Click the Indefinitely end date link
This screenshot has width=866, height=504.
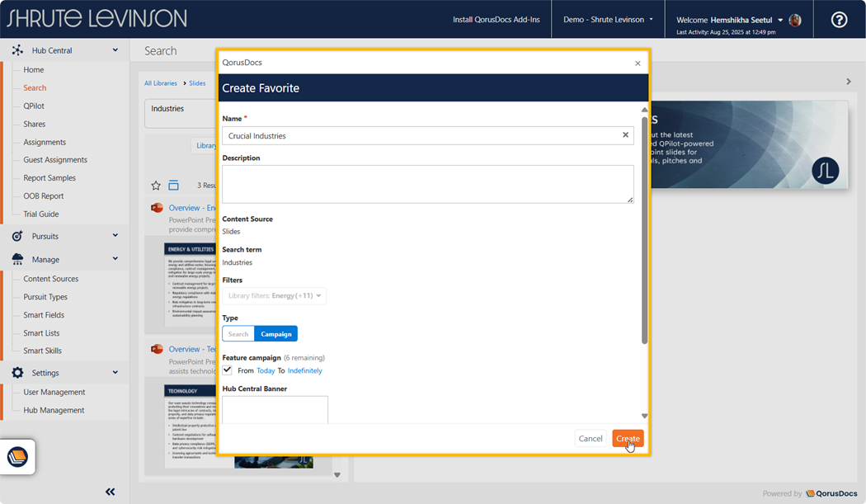pos(304,371)
